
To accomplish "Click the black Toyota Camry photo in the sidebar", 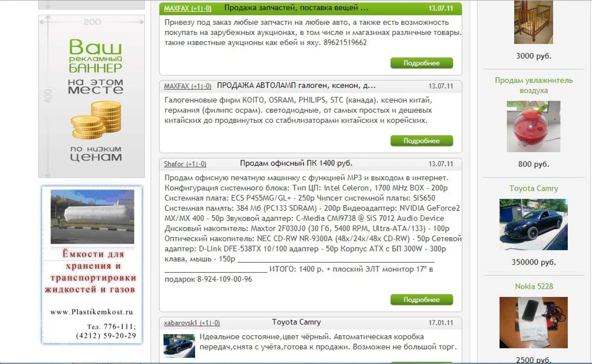I will click(x=533, y=224).
